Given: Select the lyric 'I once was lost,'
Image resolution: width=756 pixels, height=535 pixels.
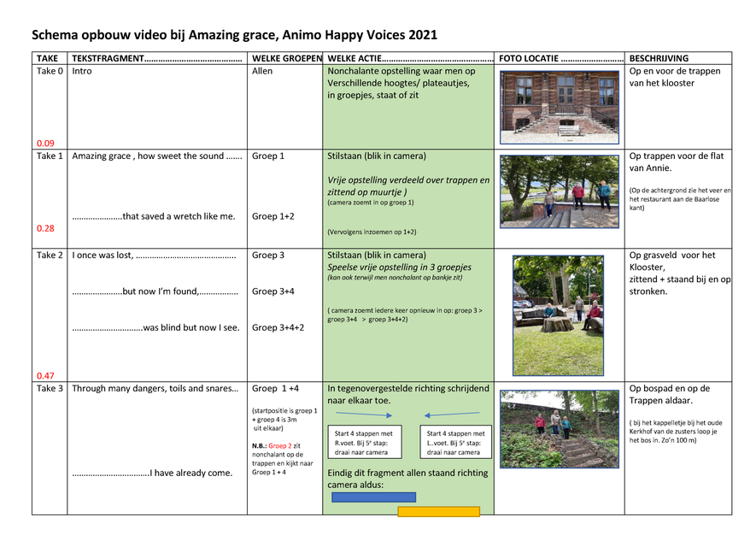Looking at the screenshot, I should 103,256.
